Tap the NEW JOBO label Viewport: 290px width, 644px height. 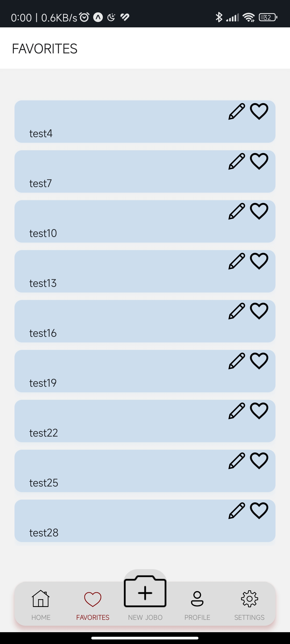(145, 617)
